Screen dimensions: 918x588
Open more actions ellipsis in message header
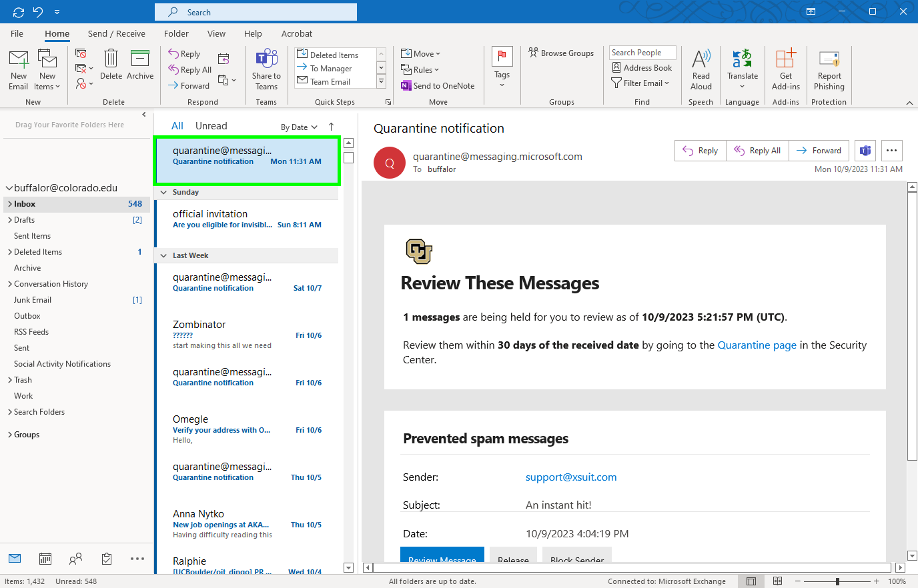click(x=892, y=151)
